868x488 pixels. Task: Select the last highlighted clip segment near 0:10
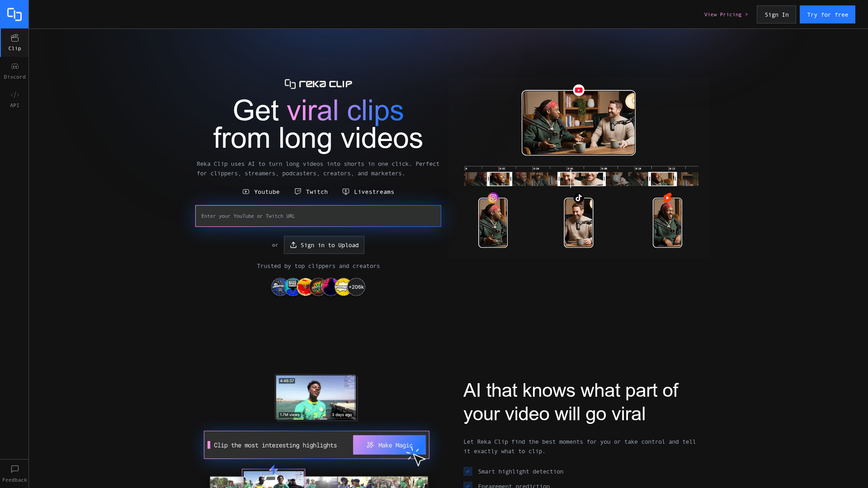click(x=663, y=179)
